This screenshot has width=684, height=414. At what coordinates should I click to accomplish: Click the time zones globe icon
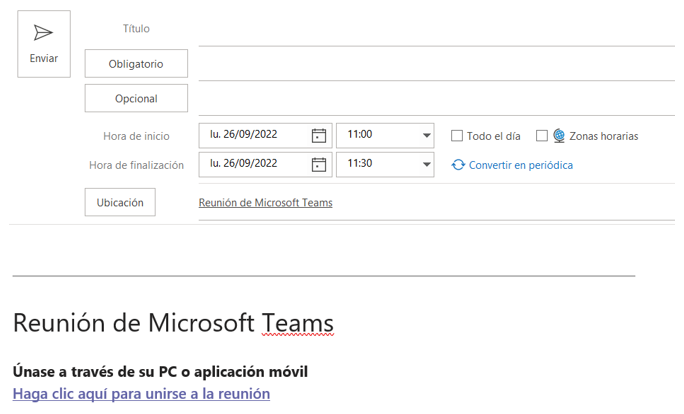[559, 136]
